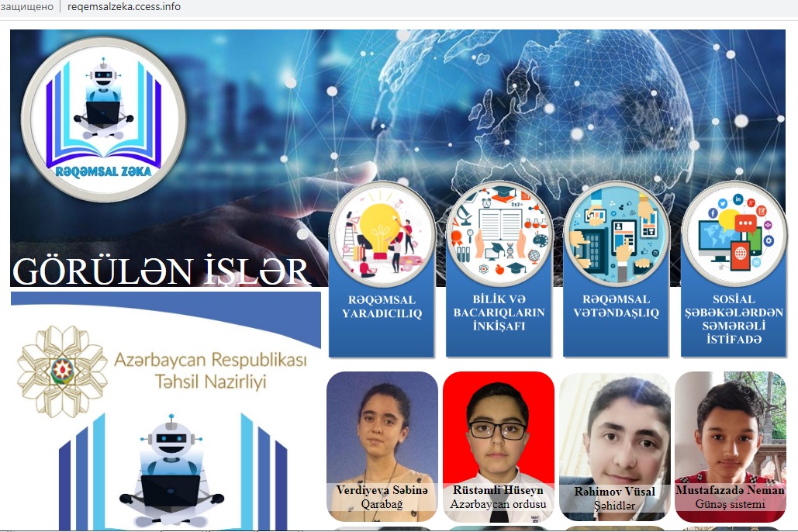Select SOSİAL ŞƏBƏKƏLƏRDƏN SƏMƏRƏLİ İSTİFADƏ label
798x532 pixels.
pos(734,320)
